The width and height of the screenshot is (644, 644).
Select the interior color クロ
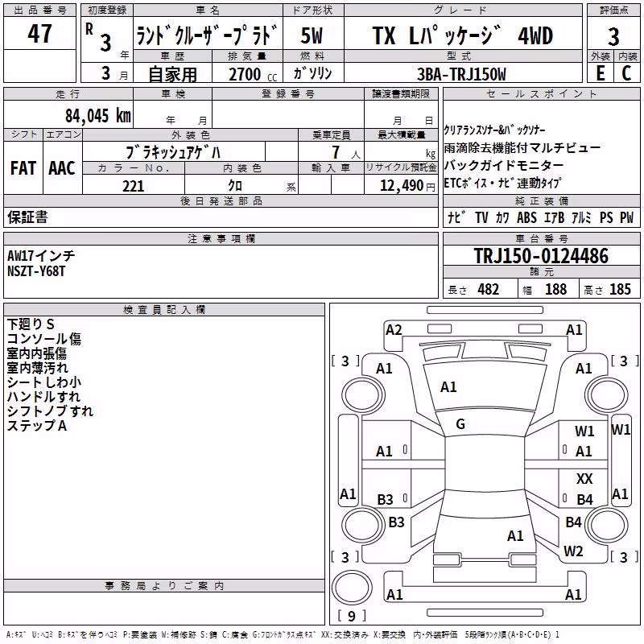tap(235, 186)
